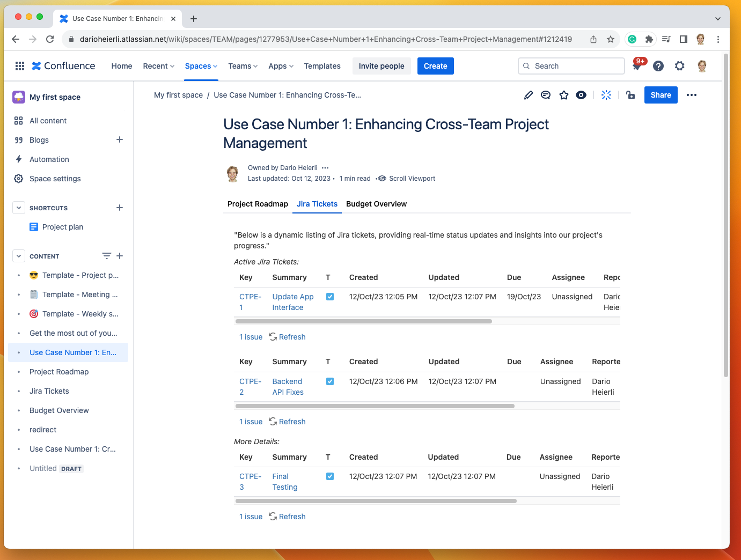Image resolution: width=741 pixels, height=560 pixels.
Task: Switch to the Budget Overview tab
Action: click(376, 204)
